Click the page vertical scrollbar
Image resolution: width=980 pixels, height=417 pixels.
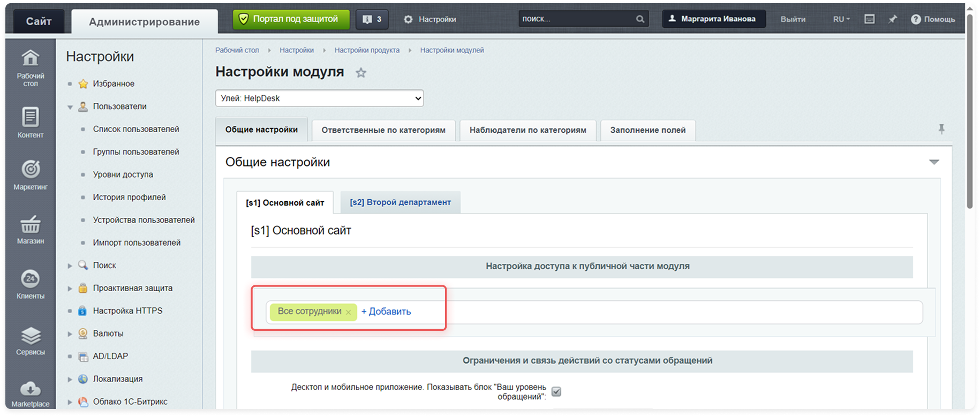[x=970, y=112]
